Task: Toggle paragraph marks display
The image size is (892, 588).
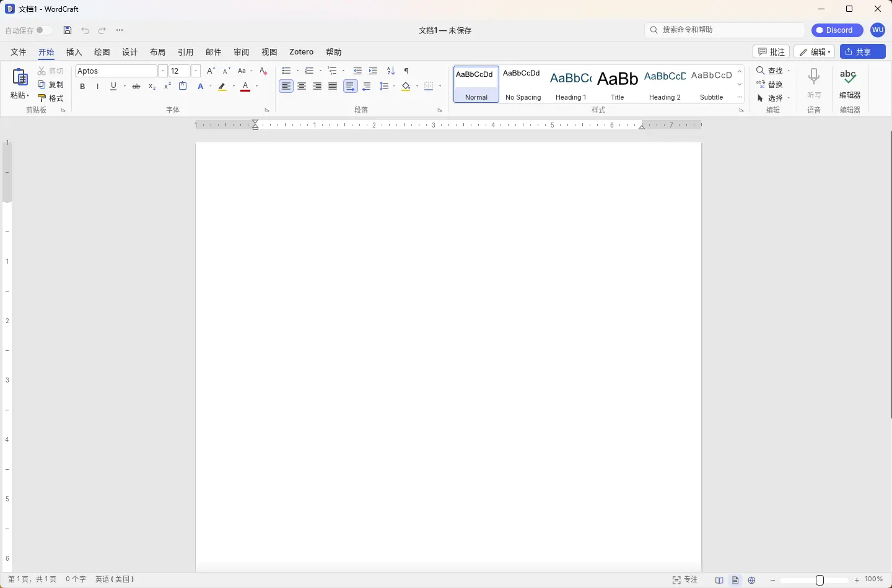Action: [x=406, y=71]
